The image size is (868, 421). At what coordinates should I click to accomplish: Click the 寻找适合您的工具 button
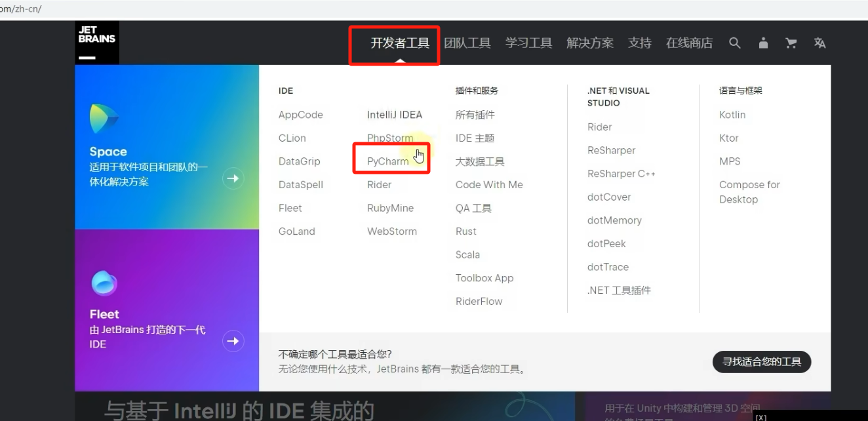[x=762, y=361]
